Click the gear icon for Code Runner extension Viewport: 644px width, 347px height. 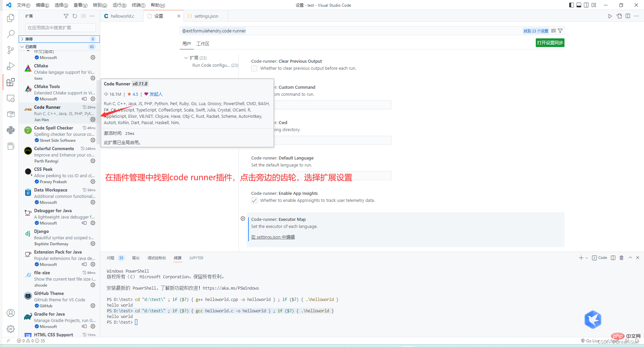click(93, 119)
